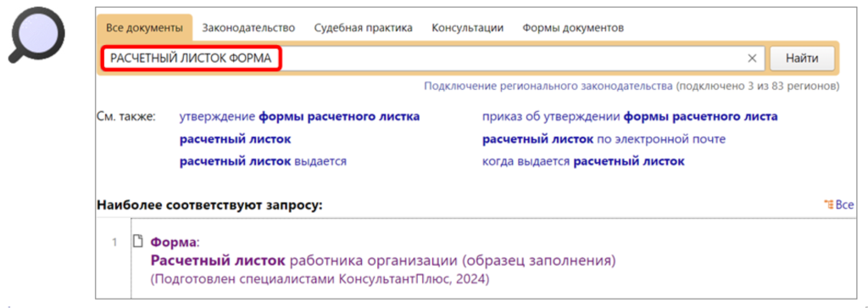Open suggestion когда выдается расчетный листок
The width and height of the screenshot is (868, 308).
tap(583, 162)
